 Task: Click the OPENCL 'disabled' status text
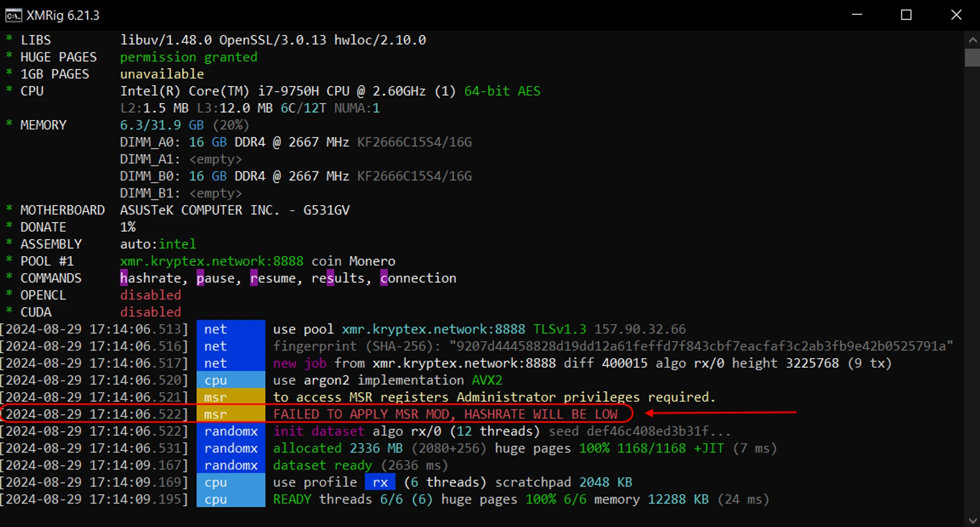point(150,295)
